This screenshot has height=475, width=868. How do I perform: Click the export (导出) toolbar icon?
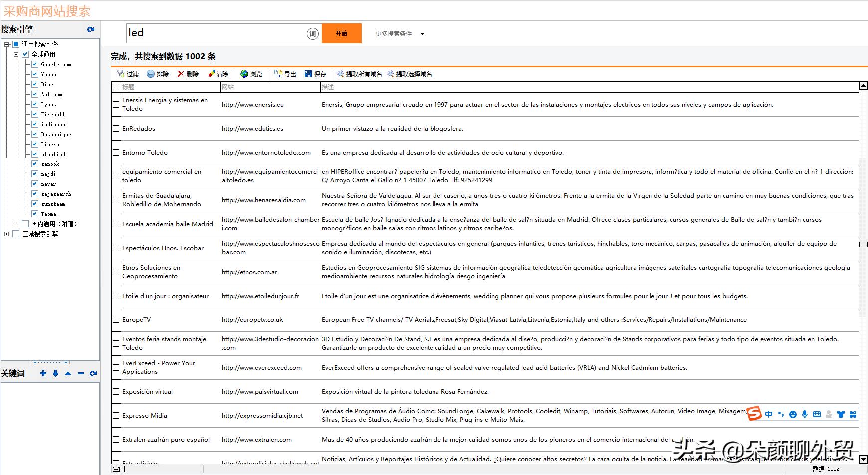pos(278,74)
